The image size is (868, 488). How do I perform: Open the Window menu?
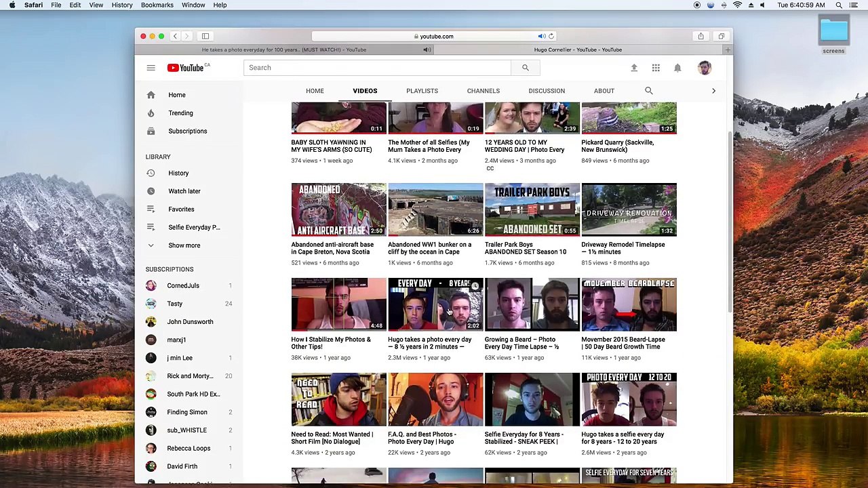point(193,5)
